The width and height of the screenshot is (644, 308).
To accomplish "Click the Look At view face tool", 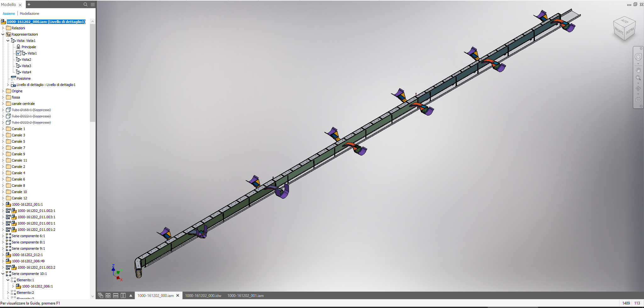I will tap(638, 100).
